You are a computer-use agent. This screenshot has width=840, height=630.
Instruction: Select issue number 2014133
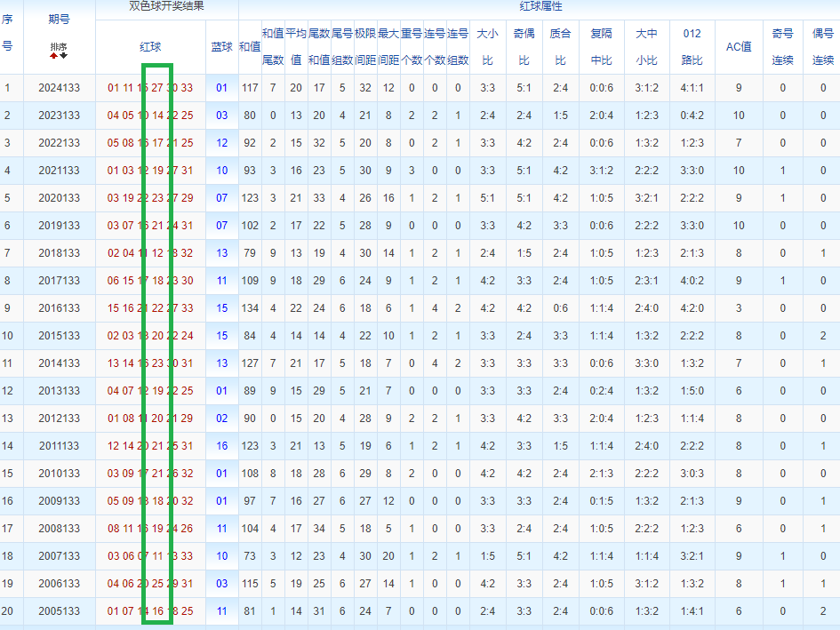pos(59,363)
